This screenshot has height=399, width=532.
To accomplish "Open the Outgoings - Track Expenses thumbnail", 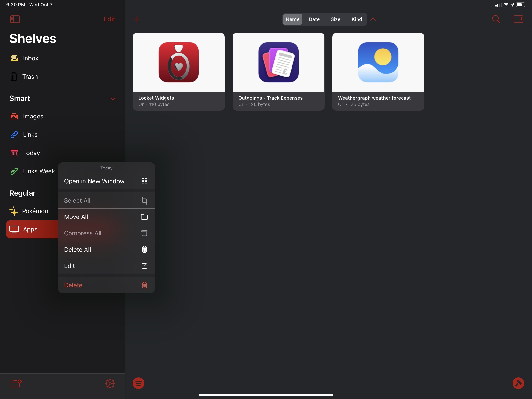I will point(278,62).
